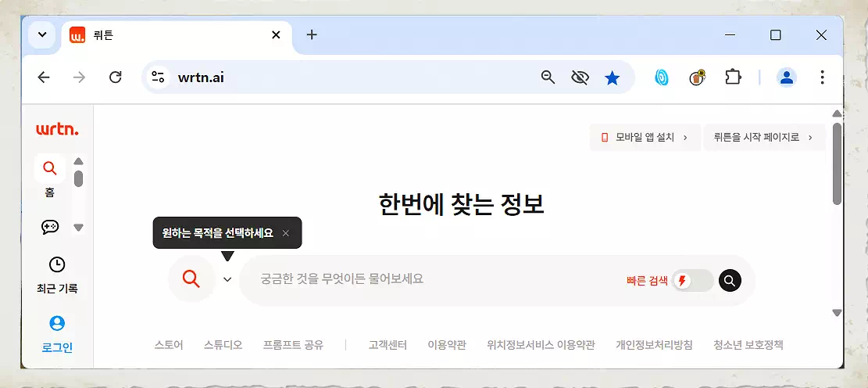Click the 최근 기록 label
The image size is (868, 388).
click(x=57, y=289)
